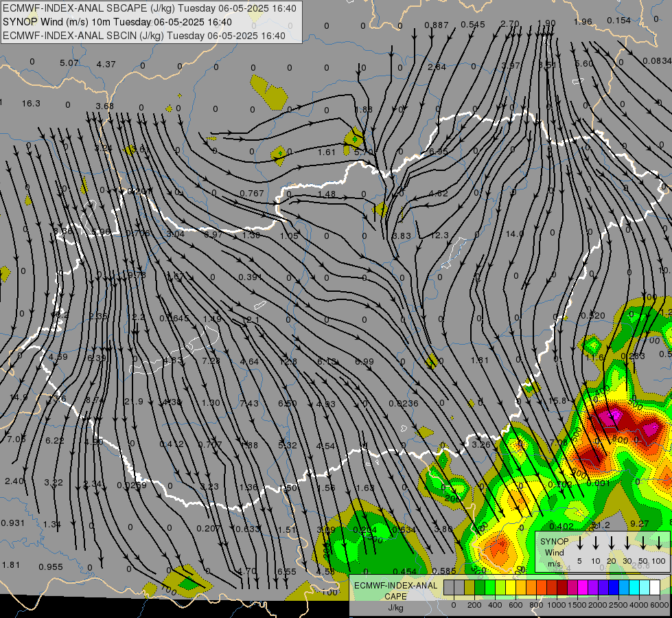Click the 5 m/s wind arrow in legend
The height and width of the screenshot is (618, 672).
pos(579,543)
